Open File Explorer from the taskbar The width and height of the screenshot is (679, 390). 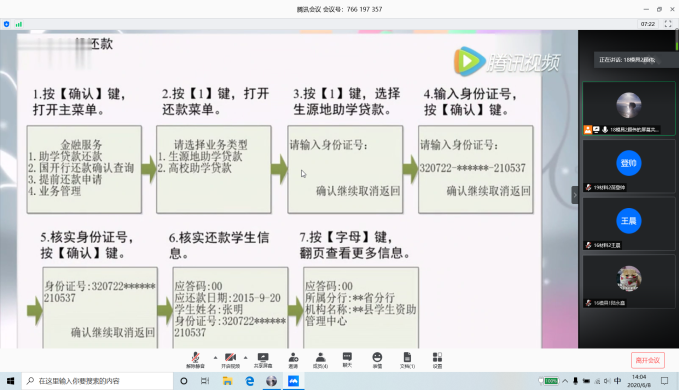227,381
